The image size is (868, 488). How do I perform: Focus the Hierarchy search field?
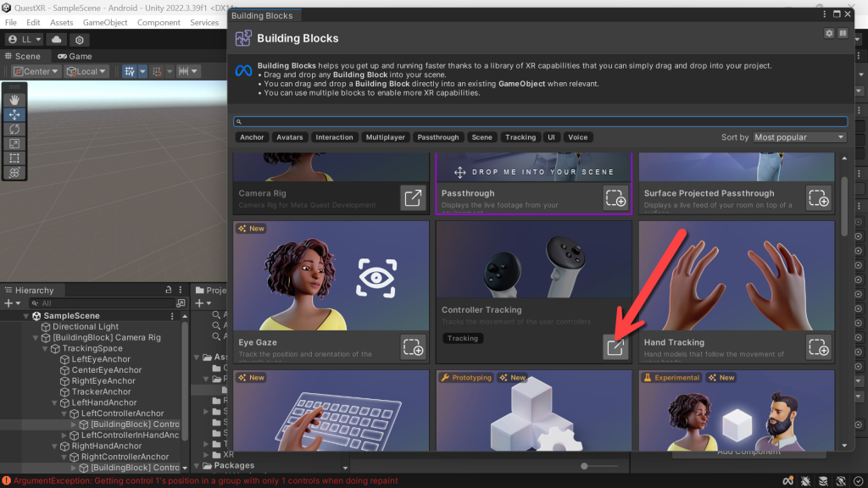tap(102, 303)
